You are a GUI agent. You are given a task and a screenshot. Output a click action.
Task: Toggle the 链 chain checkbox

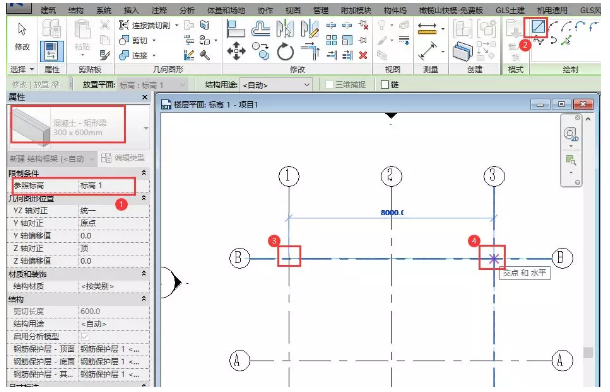(385, 84)
